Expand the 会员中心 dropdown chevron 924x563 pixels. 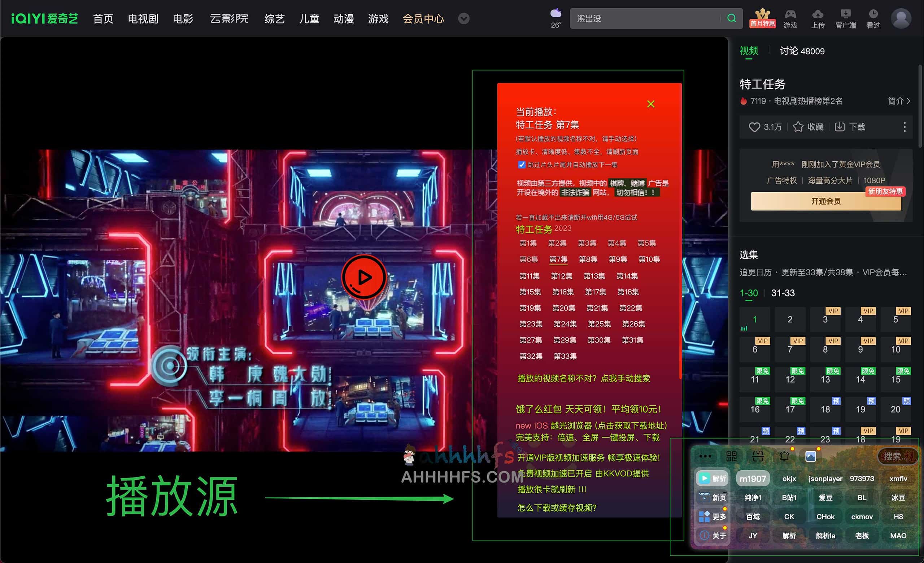pyautogui.click(x=463, y=19)
